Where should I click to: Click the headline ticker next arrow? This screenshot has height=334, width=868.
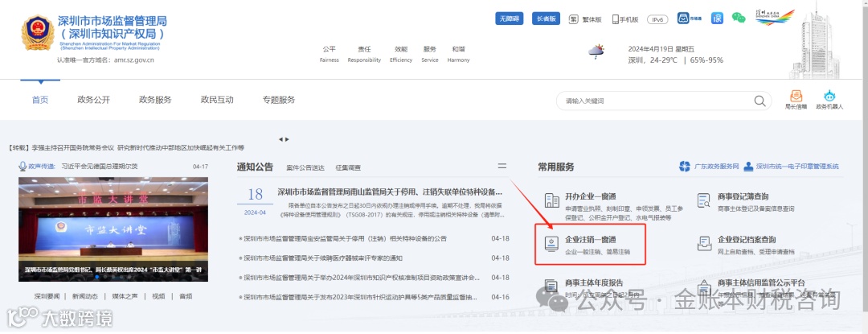[287, 139]
